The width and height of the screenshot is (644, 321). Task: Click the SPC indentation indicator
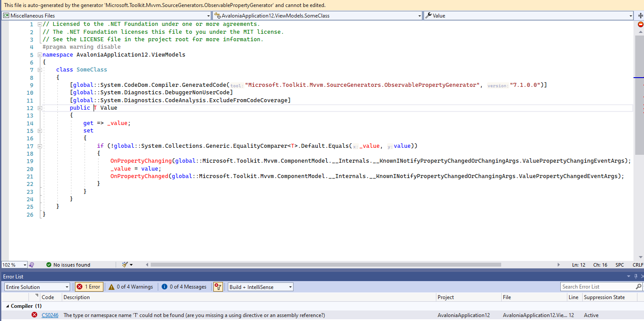619,265
